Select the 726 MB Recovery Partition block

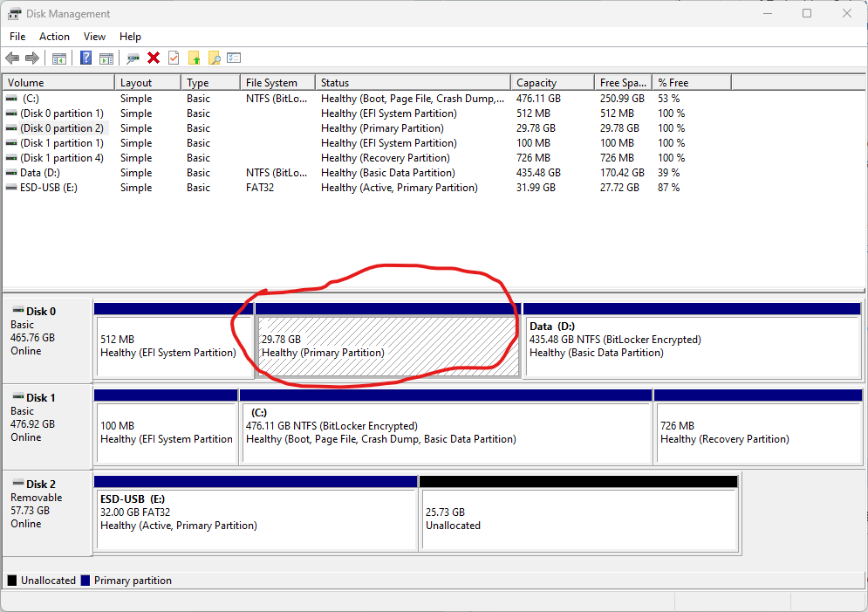757,432
